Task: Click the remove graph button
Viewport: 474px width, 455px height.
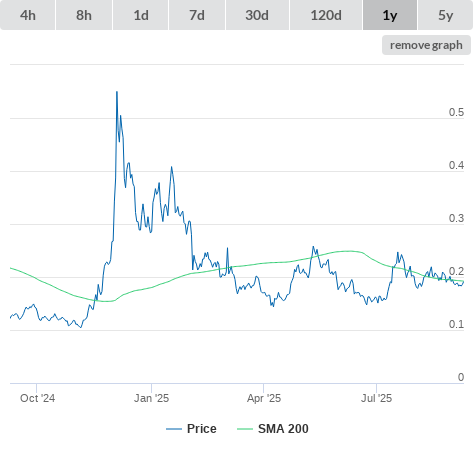Action: point(426,45)
